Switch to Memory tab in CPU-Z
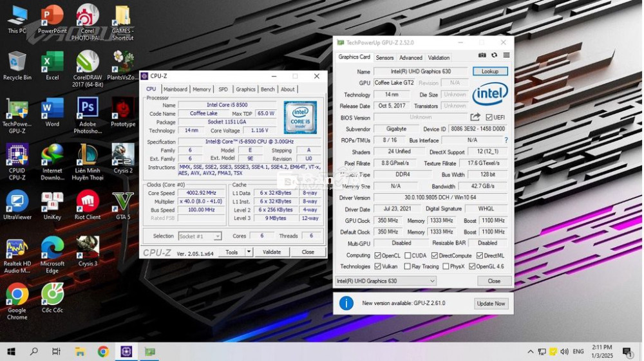 [201, 89]
